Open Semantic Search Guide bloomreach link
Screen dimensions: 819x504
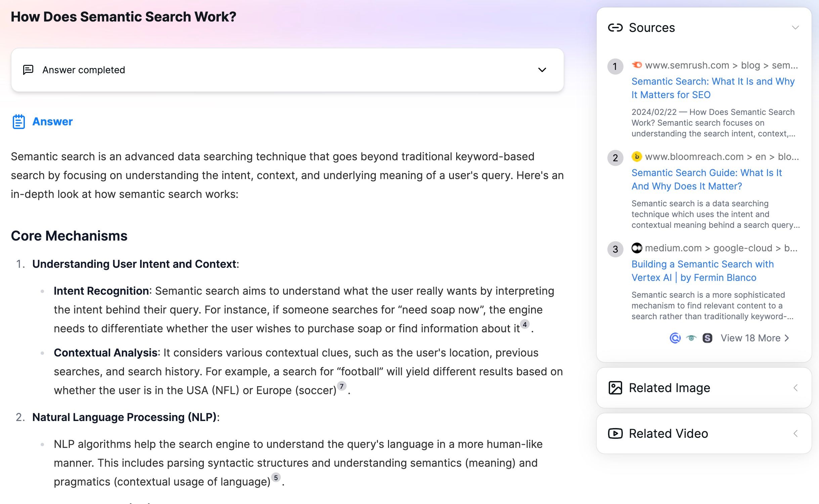point(706,179)
